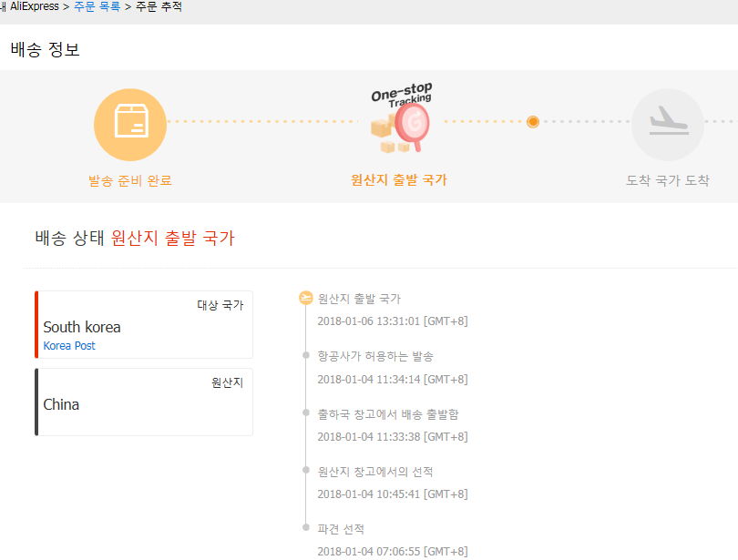The height and width of the screenshot is (560, 738).
Task: Click the 배송 정보 section header
Action: coord(46,49)
